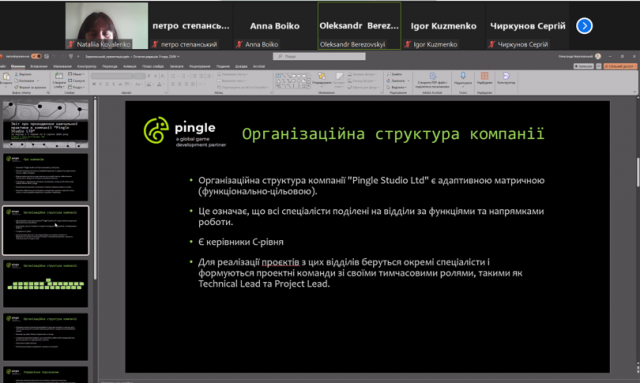Open Shape Effects (Ефекти для фігури) dropdown

tap(364, 87)
